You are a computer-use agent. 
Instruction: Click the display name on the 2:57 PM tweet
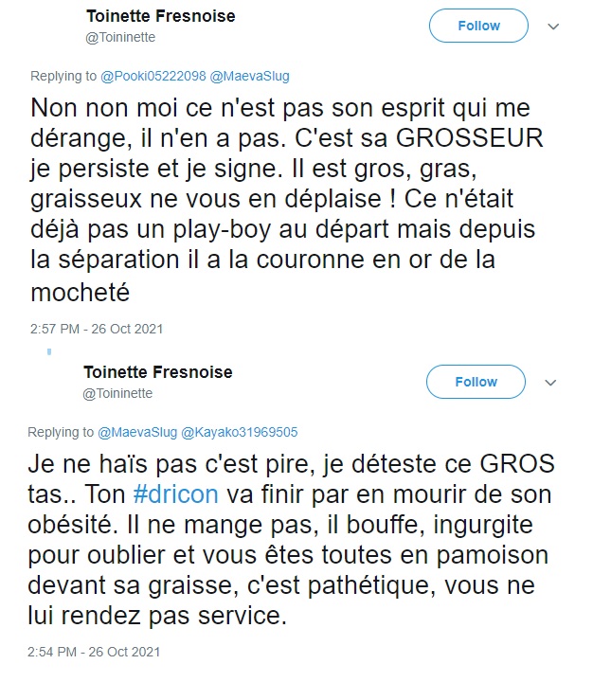(160, 17)
